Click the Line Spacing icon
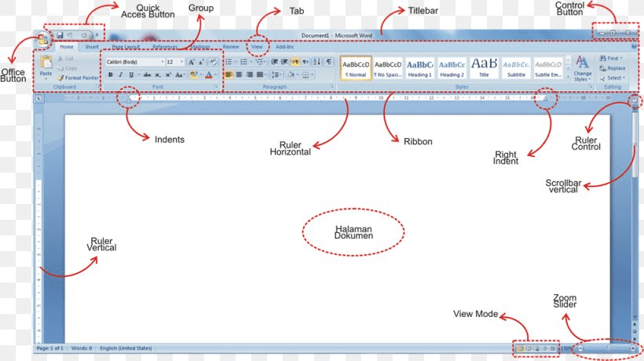 tap(276, 75)
